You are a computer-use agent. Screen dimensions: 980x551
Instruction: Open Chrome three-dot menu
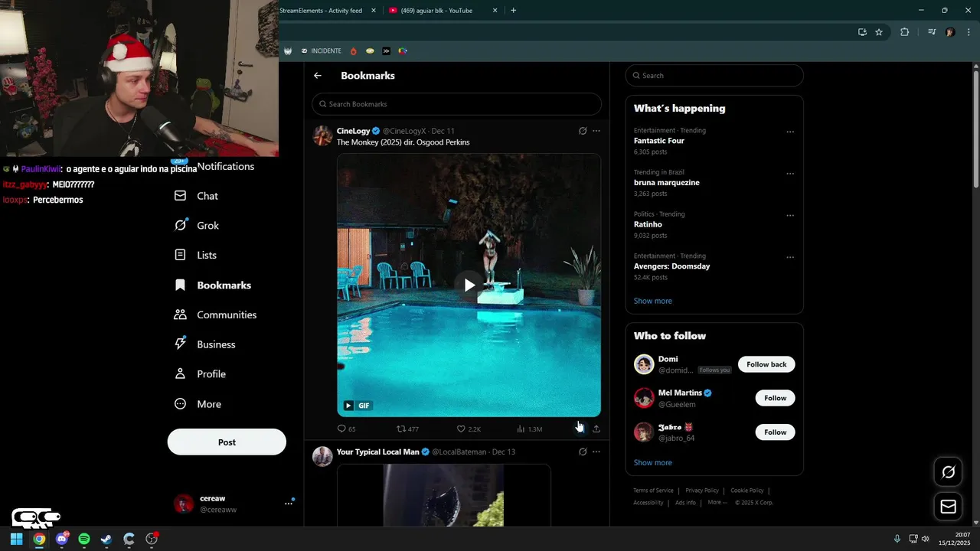pos(969,32)
